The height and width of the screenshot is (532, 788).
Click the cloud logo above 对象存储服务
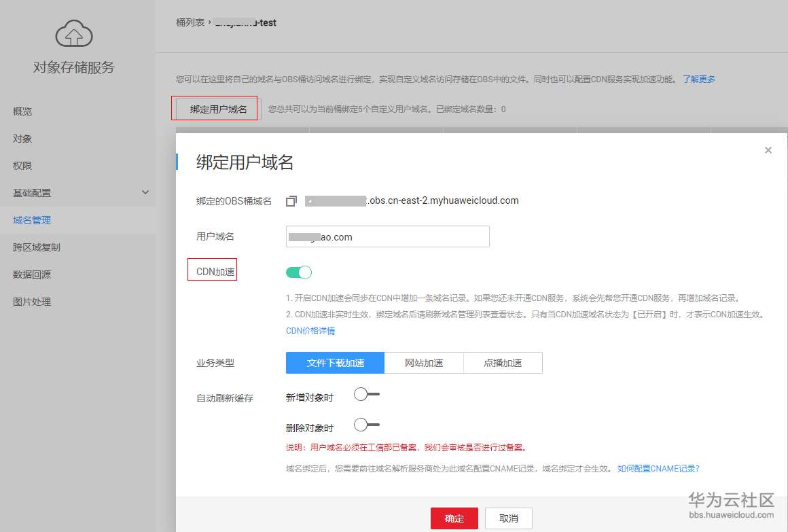pyautogui.click(x=73, y=33)
